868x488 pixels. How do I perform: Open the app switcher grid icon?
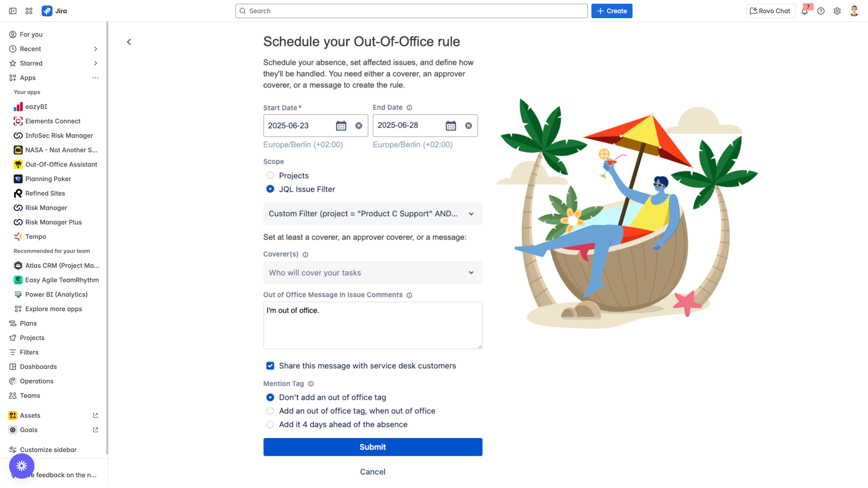point(29,11)
